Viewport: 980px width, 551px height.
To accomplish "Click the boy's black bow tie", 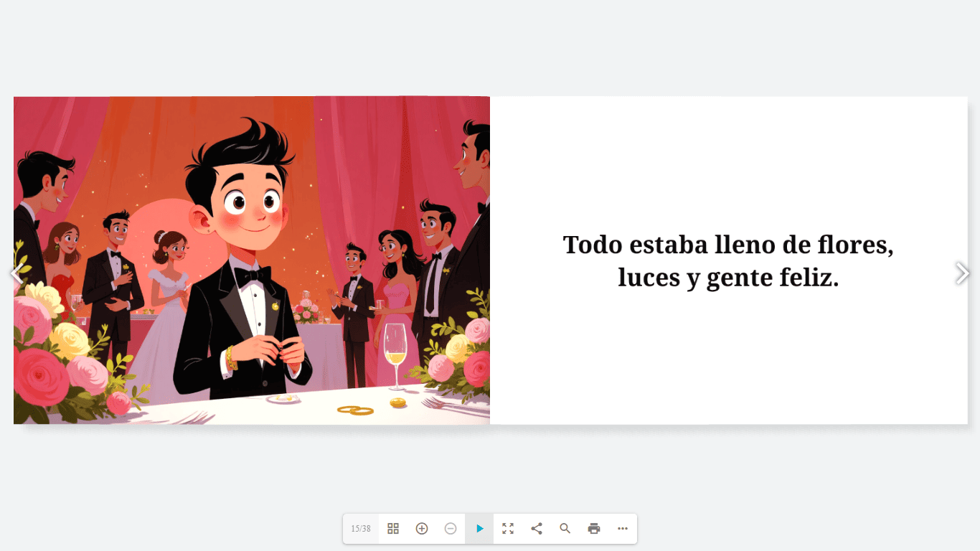I will click(x=253, y=275).
